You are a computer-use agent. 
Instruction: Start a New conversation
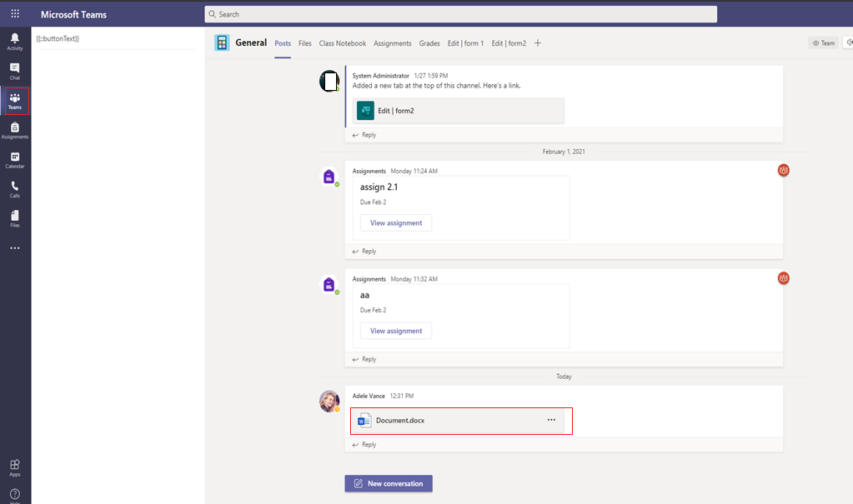coord(389,483)
